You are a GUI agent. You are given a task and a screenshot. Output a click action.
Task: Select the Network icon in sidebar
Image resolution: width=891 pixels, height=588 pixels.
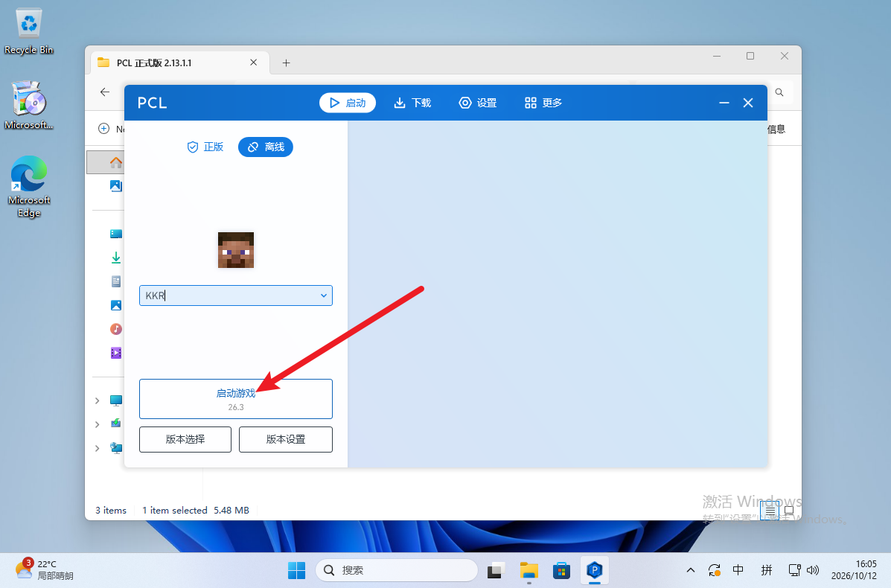point(116,448)
